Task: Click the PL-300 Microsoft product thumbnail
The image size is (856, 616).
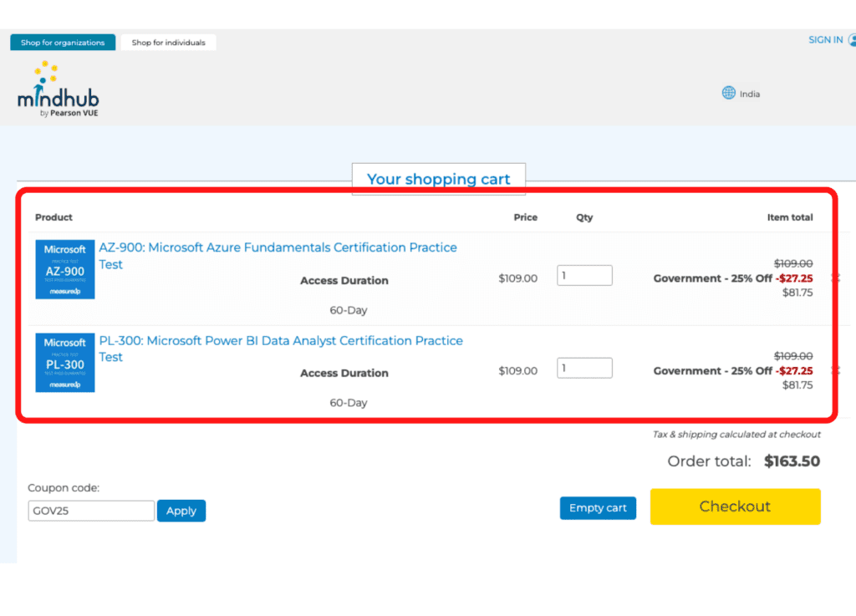Action: tap(64, 362)
